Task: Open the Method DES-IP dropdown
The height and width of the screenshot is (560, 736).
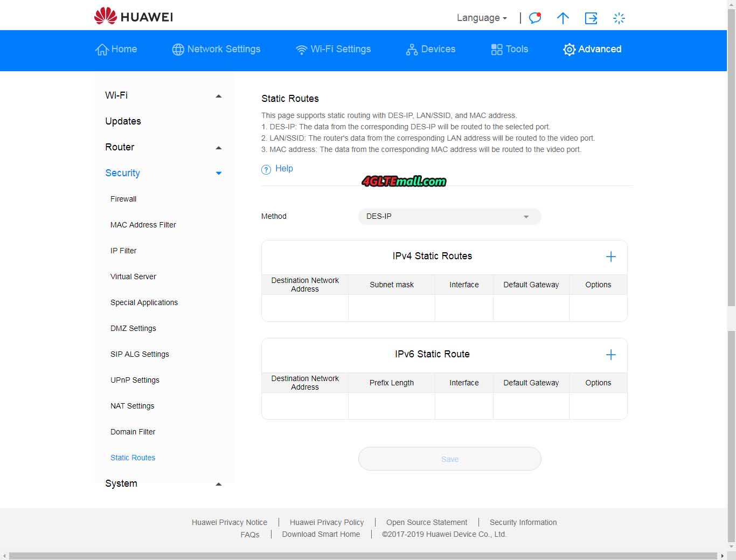Action: coord(449,217)
